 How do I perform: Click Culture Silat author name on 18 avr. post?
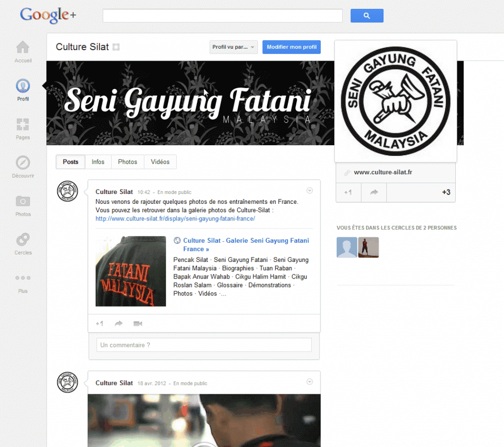(114, 383)
